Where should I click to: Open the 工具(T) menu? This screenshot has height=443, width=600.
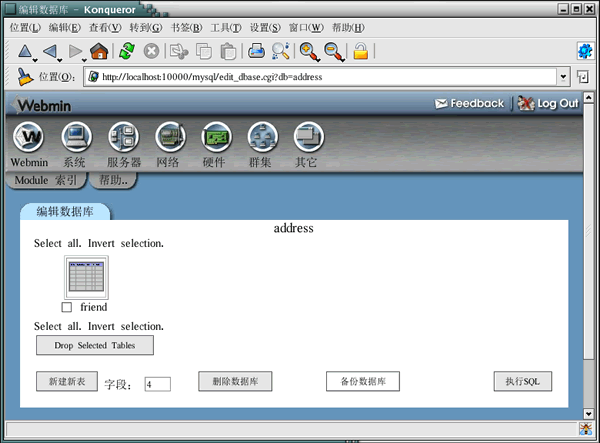(x=226, y=28)
